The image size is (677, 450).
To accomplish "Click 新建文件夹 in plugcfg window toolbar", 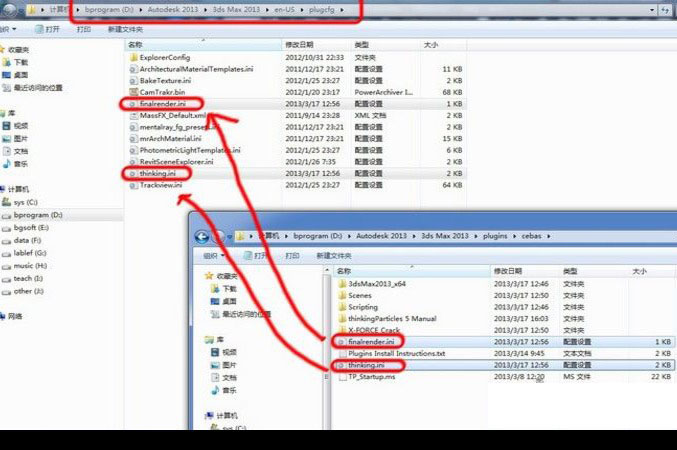I will [125, 29].
